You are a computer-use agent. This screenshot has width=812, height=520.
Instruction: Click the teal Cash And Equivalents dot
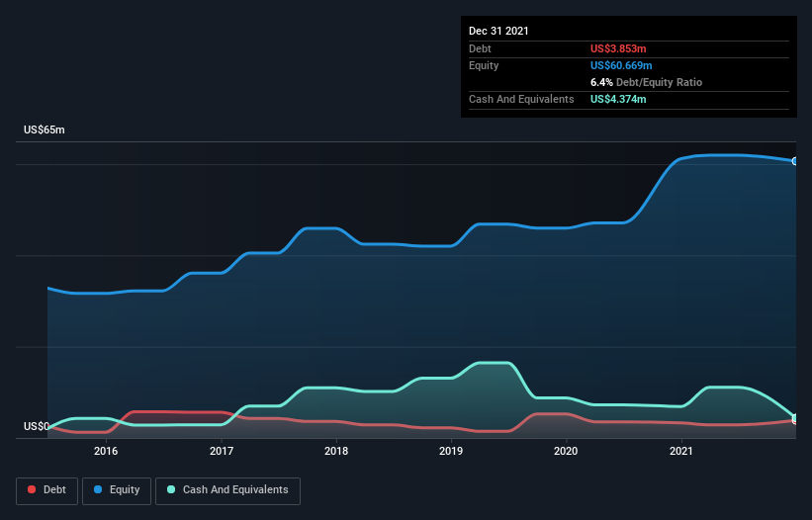[x=171, y=489]
